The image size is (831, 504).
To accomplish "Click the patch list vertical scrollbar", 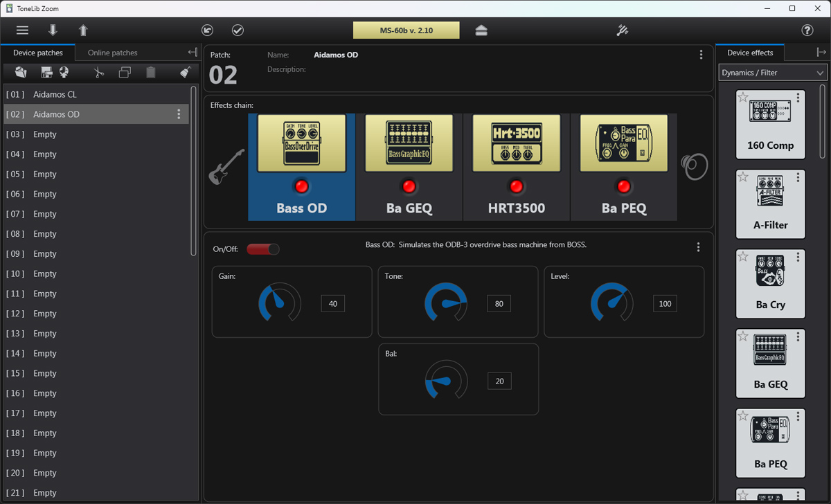I will tap(194, 171).
